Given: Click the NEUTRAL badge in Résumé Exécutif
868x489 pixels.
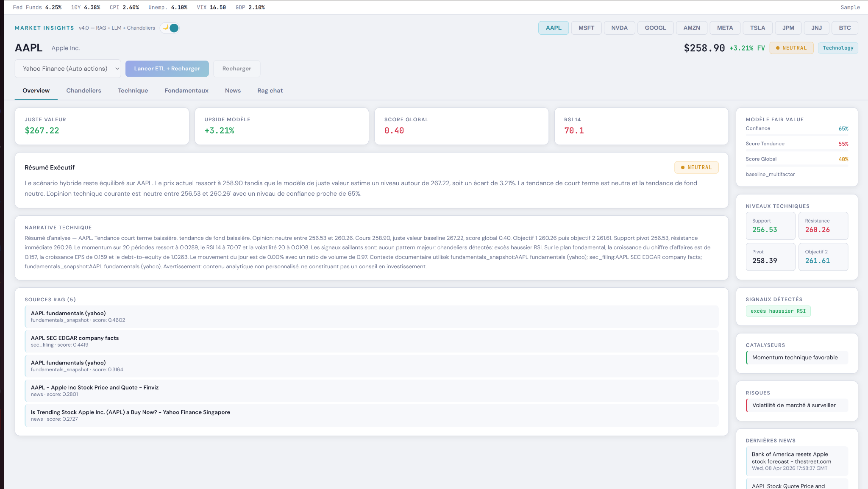Looking at the screenshot, I should pos(696,167).
